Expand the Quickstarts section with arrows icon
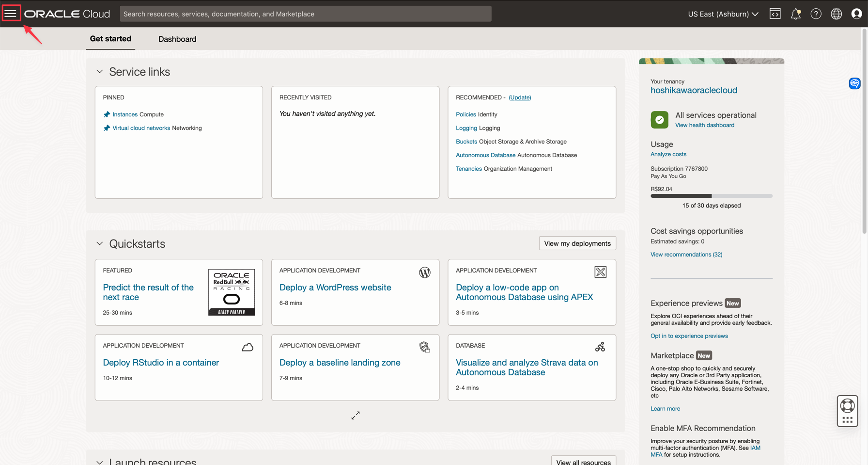This screenshot has height=465, width=868. (x=356, y=416)
